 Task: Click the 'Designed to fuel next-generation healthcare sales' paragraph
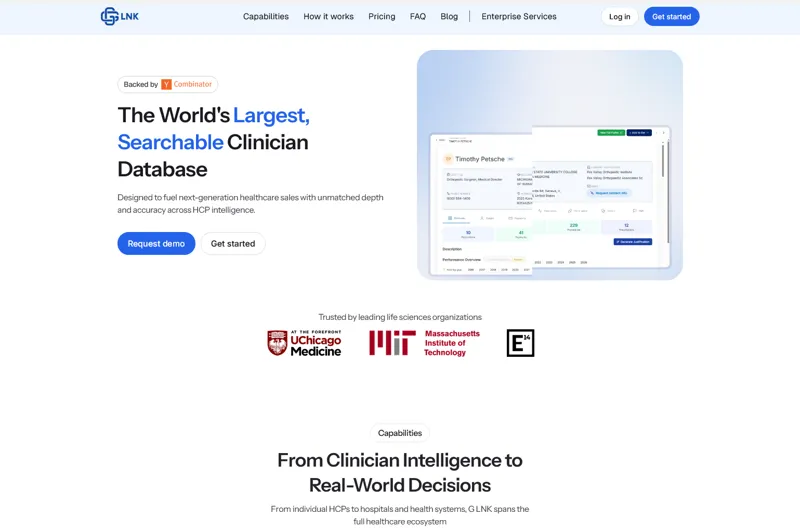pos(251,204)
